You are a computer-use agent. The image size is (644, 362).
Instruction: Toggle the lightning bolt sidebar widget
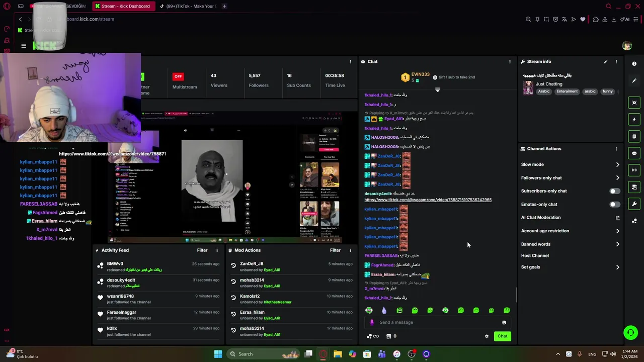click(x=634, y=120)
